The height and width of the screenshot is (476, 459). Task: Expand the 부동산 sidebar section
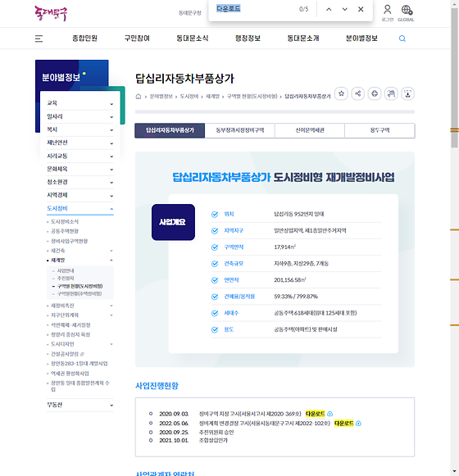(x=80, y=405)
